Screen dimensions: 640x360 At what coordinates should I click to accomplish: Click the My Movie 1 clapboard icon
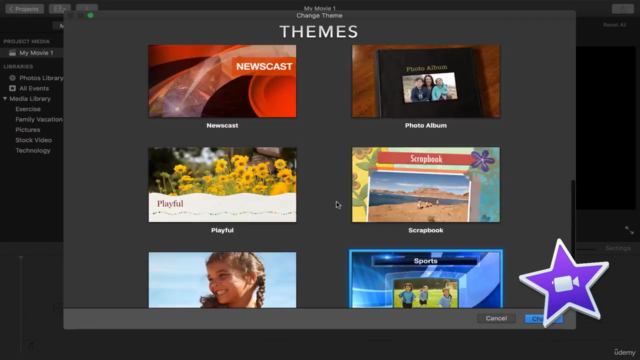[12, 53]
